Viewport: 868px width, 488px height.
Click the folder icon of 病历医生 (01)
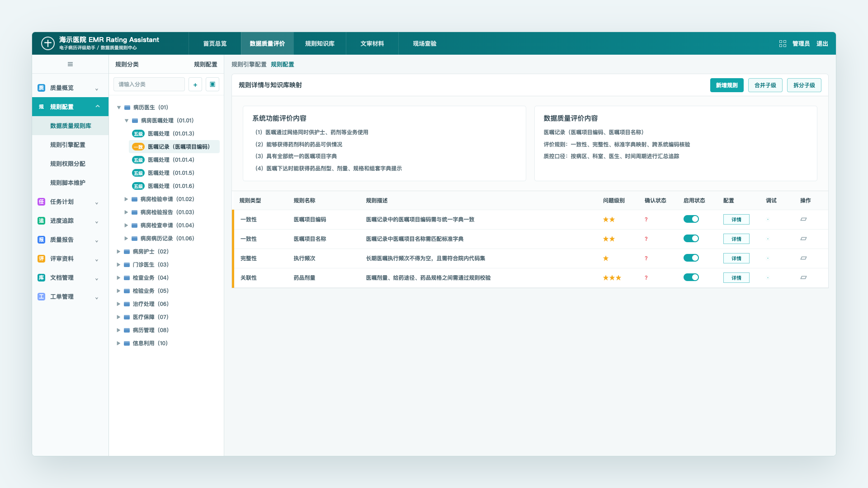[127, 108]
